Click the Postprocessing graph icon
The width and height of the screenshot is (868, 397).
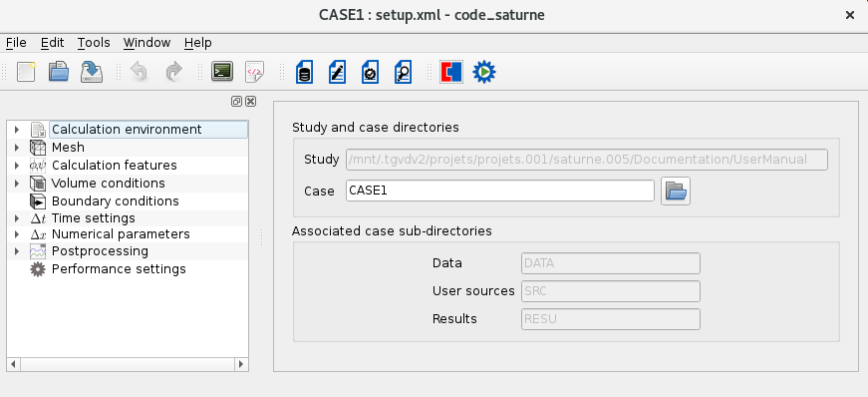point(38,251)
